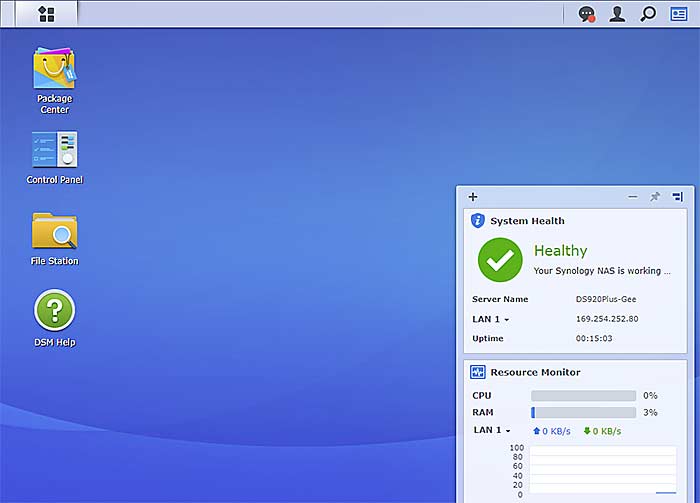Open the Resource Monitor widget title
The image size is (700, 503).
[535, 372]
